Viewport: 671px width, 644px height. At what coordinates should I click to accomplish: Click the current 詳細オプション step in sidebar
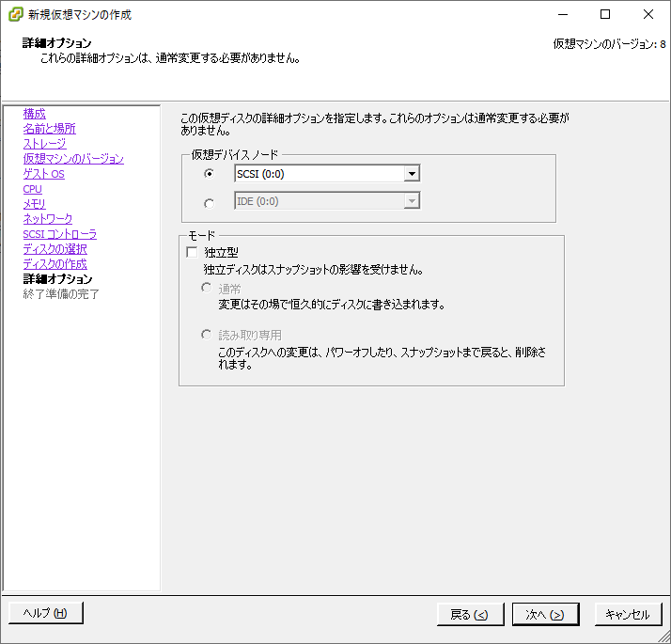(x=57, y=279)
